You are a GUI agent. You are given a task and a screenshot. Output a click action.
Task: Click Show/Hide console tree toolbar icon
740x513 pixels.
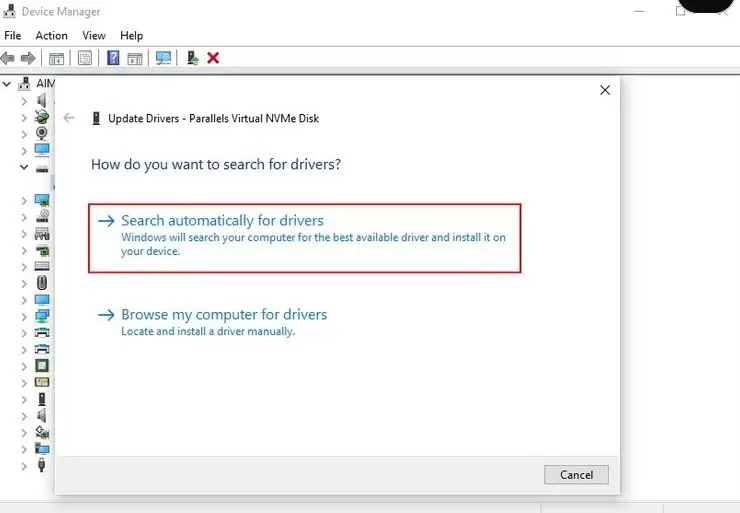57,59
